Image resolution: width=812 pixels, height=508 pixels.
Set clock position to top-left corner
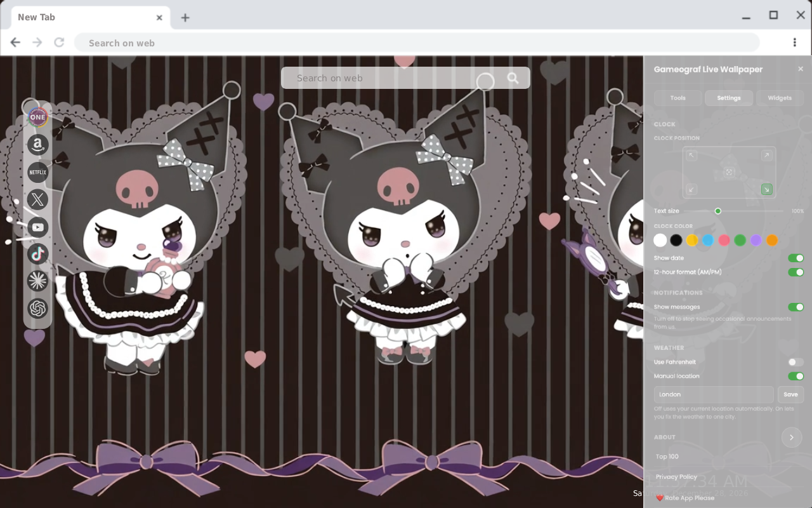(691, 156)
